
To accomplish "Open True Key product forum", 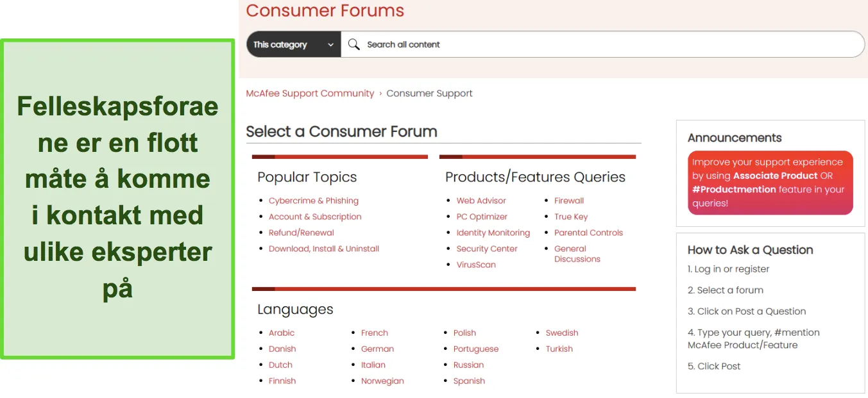I will (570, 217).
